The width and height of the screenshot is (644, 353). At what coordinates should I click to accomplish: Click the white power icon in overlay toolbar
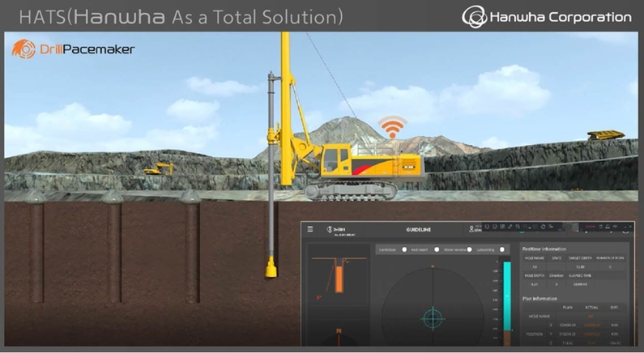click(487, 227)
